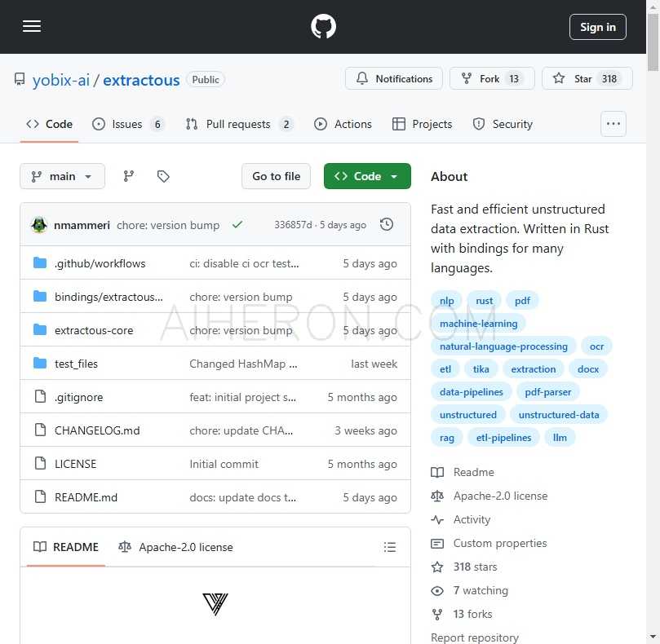Click the rust topic tag
660x644 pixels.
pos(484,301)
